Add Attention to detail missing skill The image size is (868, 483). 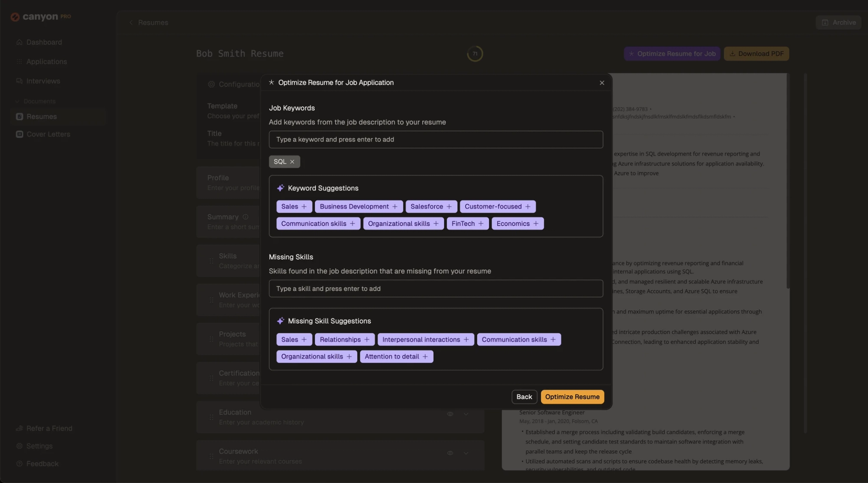(x=396, y=356)
